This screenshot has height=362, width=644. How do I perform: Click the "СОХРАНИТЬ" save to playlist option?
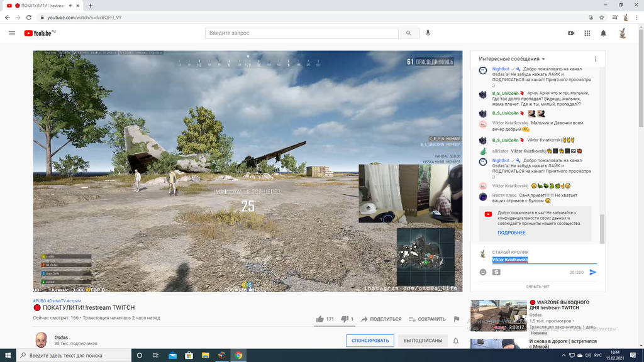tap(427, 319)
